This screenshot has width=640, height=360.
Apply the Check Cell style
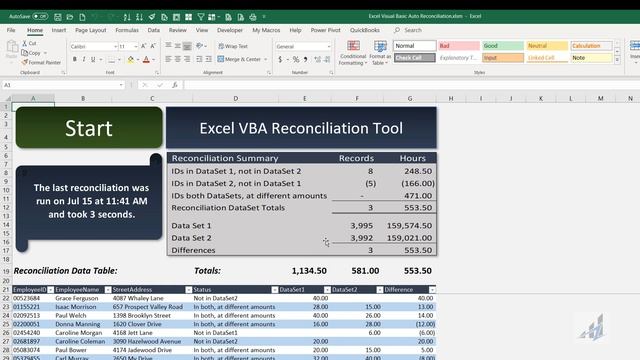(415, 58)
